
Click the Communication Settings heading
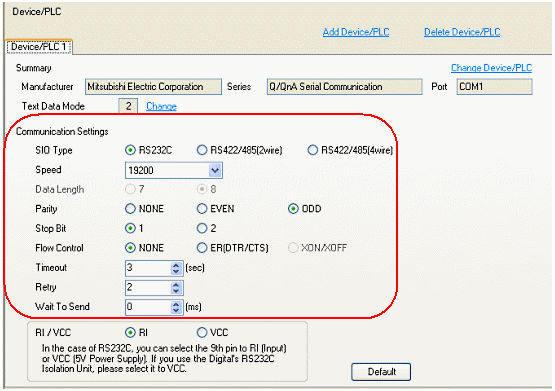click(62, 132)
